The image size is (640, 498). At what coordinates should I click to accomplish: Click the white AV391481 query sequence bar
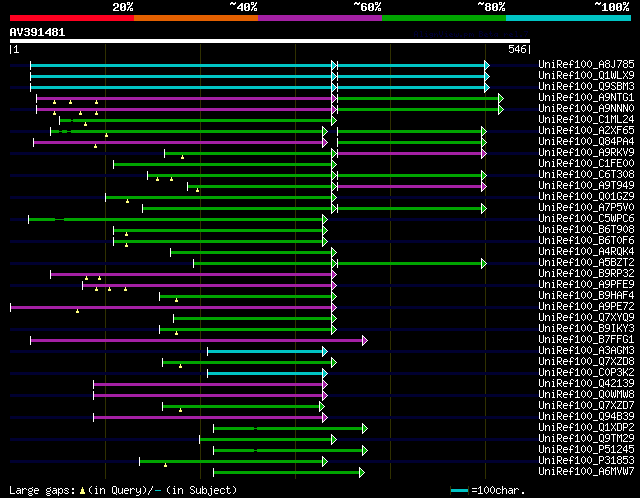[270, 41]
